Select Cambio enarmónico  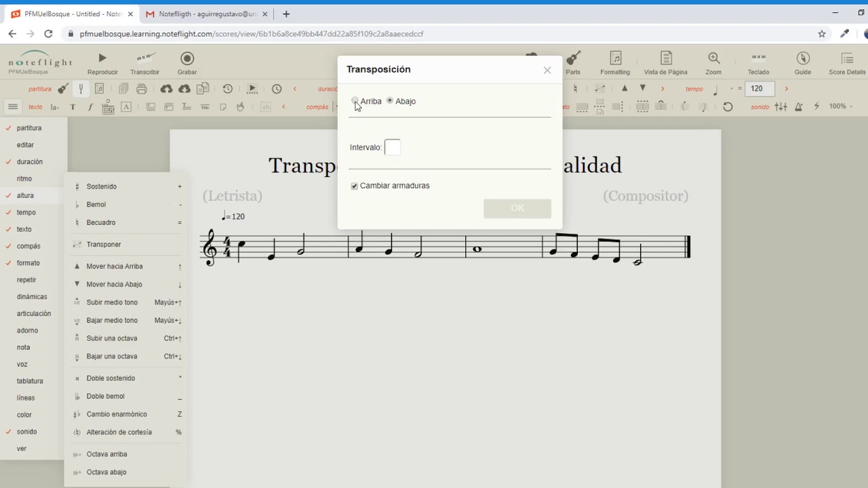coord(127,414)
